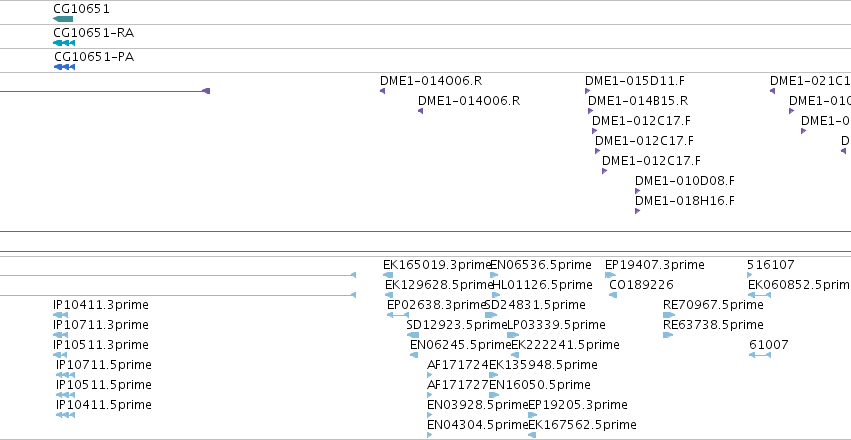Click the CO189226 feature arrow
Image resolution: width=851 pixels, height=440 pixels.
point(613,295)
